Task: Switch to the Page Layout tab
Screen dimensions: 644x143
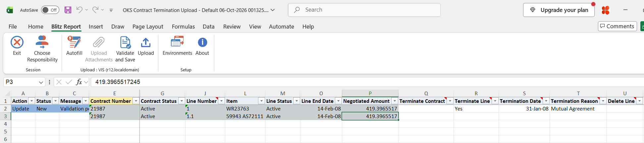Action: [x=148, y=27]
